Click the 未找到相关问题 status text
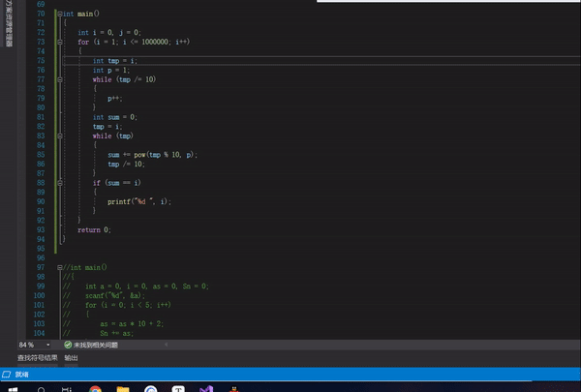The image size is (581, 392). pos(96,346)
